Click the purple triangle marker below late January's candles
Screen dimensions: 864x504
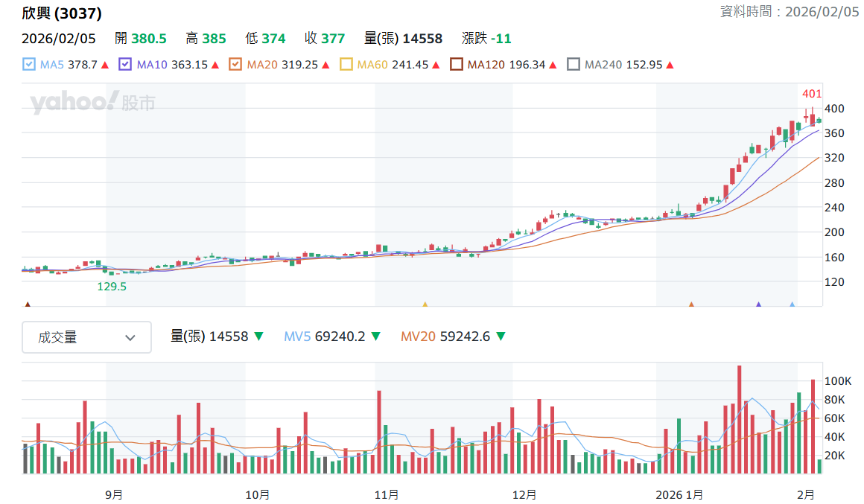759,304
